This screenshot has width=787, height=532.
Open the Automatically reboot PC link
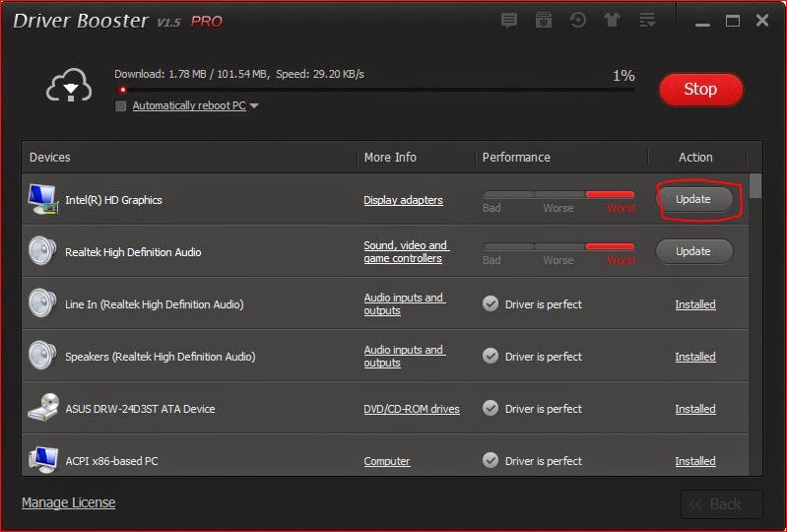point(189,105)
